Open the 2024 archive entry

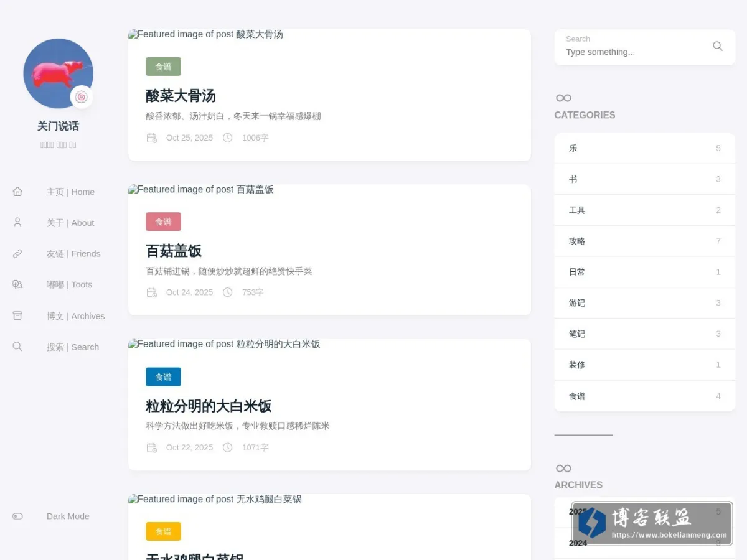point(645,543)
